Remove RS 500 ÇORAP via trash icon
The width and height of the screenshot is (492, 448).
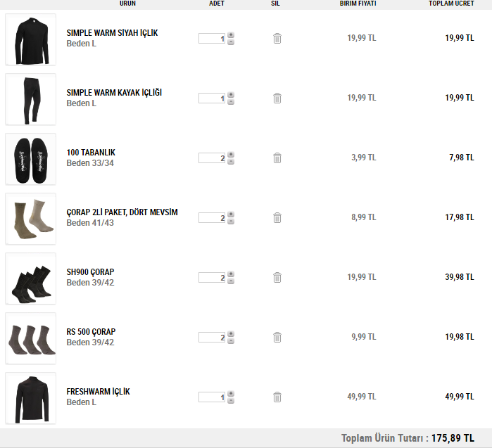coord(277,338)
